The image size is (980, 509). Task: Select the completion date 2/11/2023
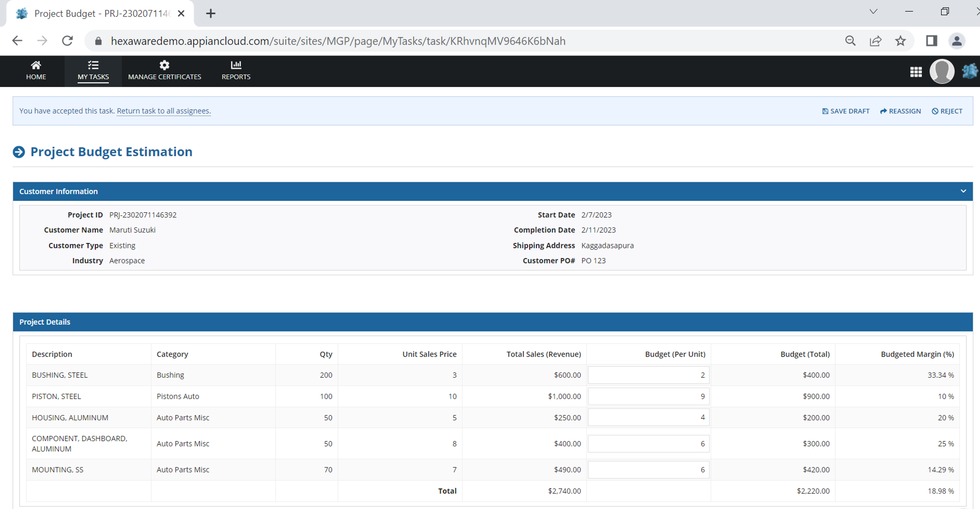coord(598,230)
